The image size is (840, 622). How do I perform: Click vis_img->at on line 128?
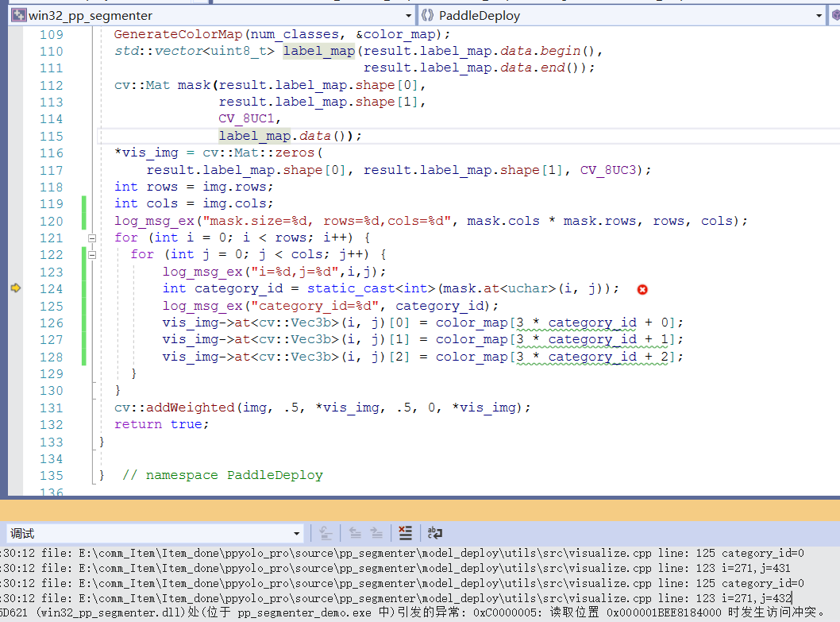206,357
